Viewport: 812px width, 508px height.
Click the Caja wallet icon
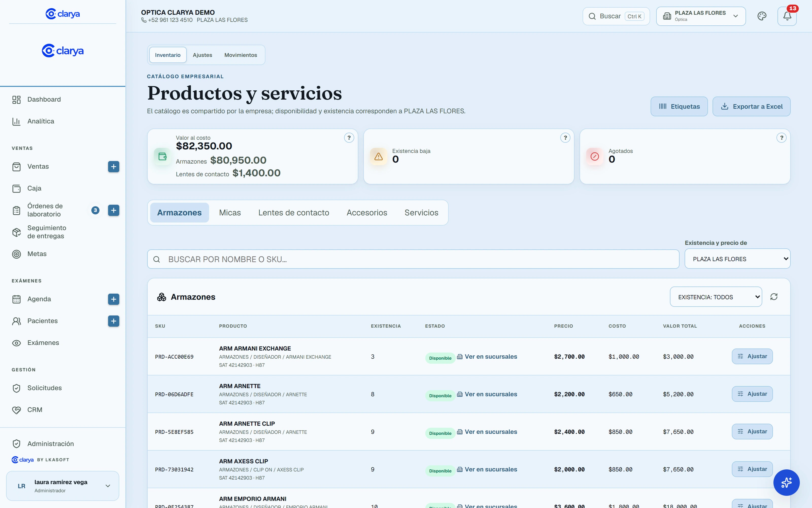tap(16, 188)
